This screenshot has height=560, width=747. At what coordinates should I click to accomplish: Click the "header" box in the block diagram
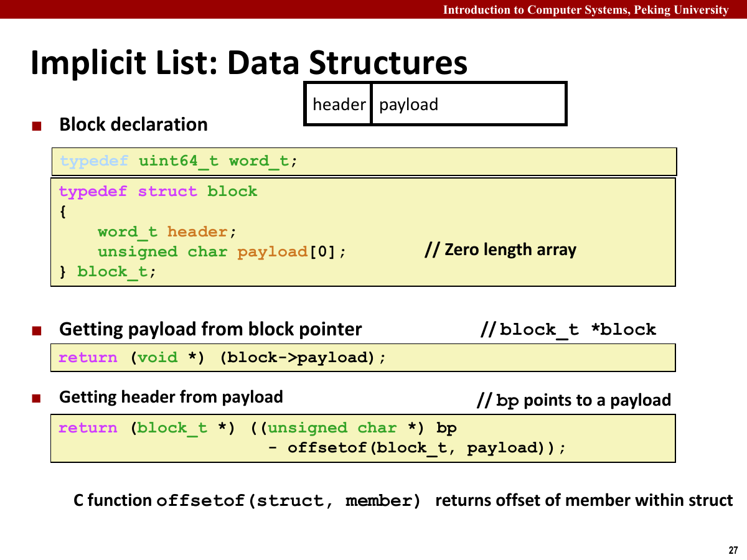point(338,104)
